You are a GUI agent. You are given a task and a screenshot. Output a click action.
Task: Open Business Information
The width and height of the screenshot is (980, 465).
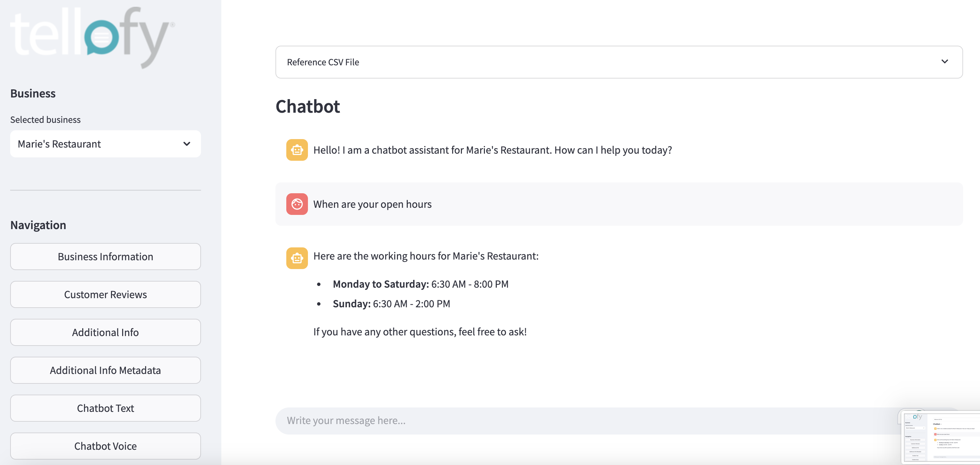click(105, 256)
